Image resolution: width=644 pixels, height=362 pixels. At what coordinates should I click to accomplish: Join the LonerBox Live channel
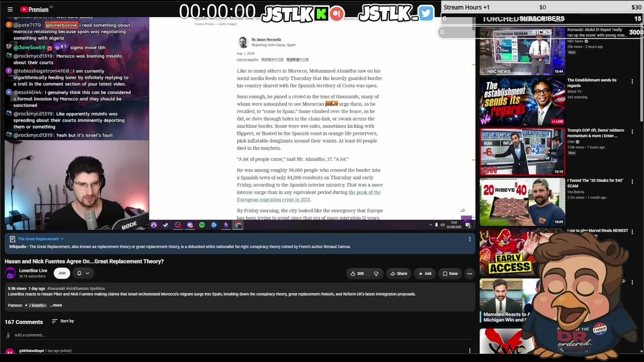[62, 273]
